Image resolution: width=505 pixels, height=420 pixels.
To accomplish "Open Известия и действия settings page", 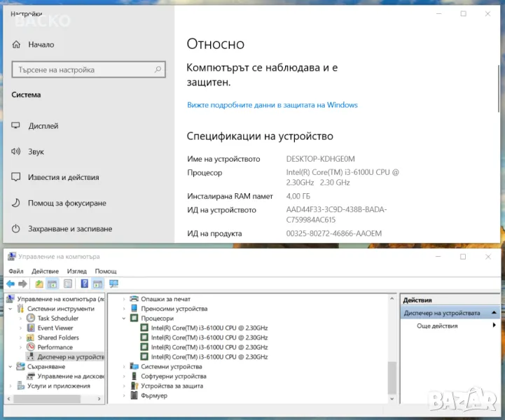I will click(x=63, y=178).
